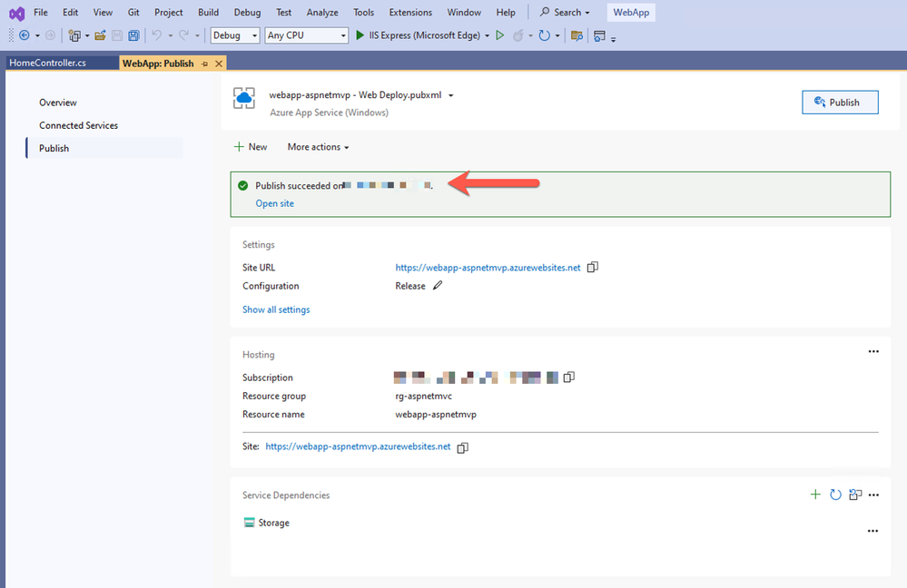The width and height of the screenshot is (907, 588).
Task: Open the Any CPU platform dropdown
Action: click(x=307, y=36)
